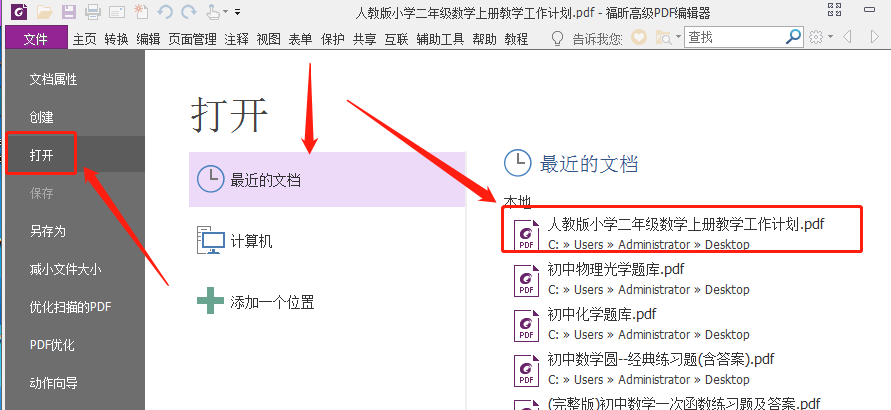Screen dimensions: 891x410
Task: Open the 共享 tab
Action: [365, 39]
